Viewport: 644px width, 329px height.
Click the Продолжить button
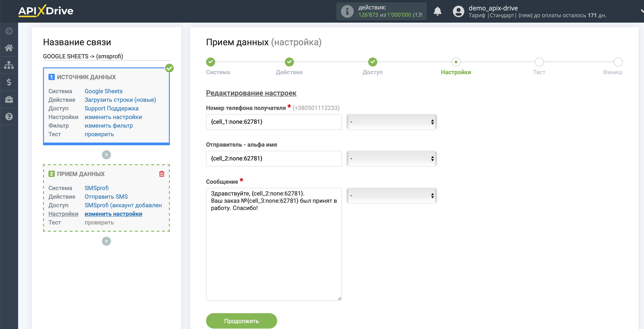241,321
